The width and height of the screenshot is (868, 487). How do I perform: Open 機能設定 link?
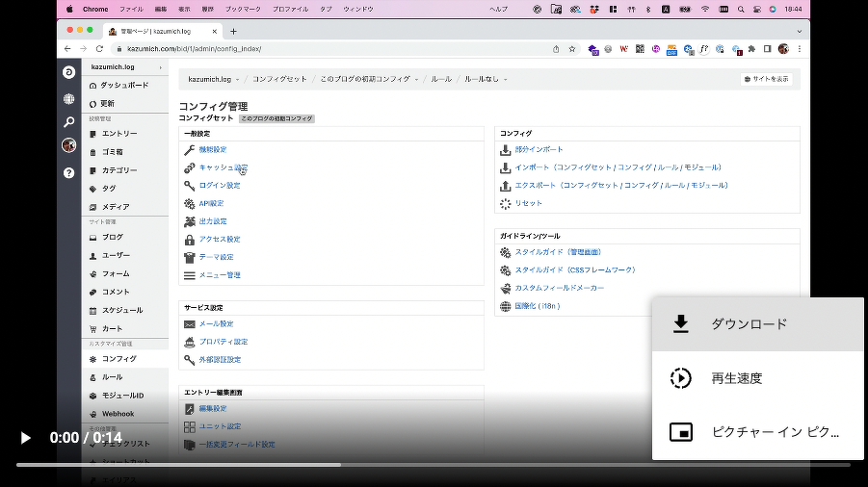pos(213,150)
